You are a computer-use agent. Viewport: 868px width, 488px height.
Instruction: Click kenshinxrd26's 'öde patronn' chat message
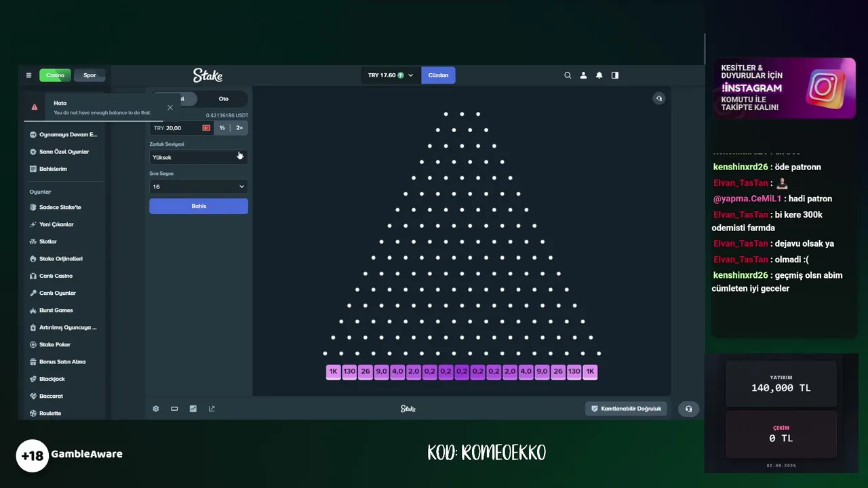click(x=767, y=167)
